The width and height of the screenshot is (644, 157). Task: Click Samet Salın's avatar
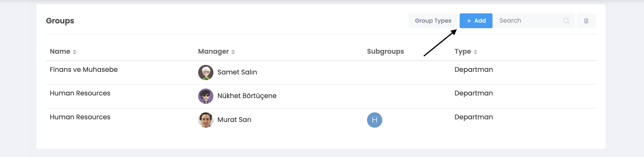(x=206, y=72)
